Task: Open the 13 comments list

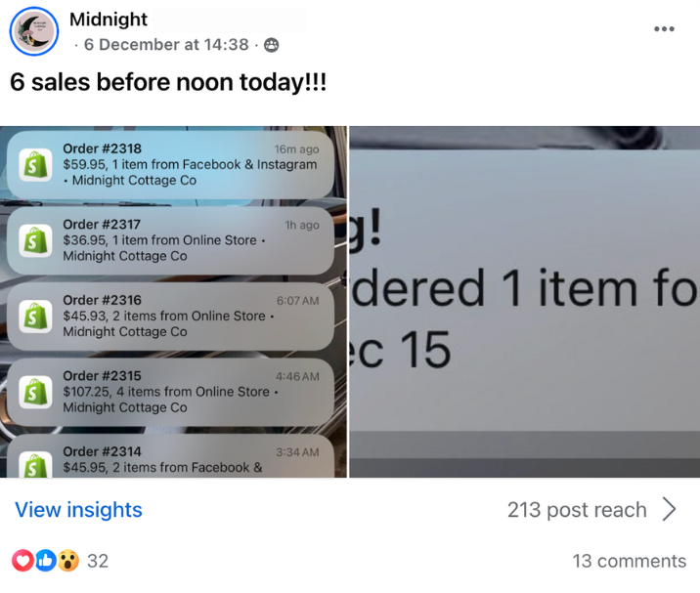Action: pos(629,561)
